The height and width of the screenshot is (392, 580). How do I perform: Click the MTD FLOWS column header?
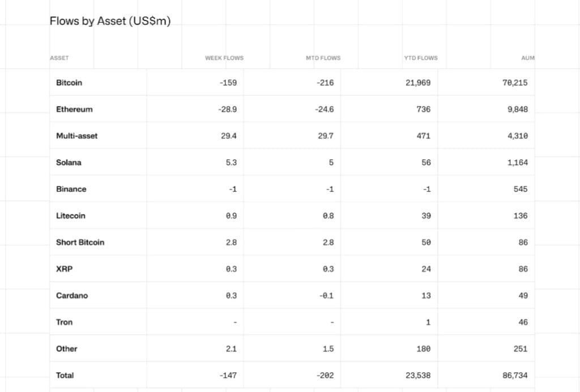(x=323, y=58)
